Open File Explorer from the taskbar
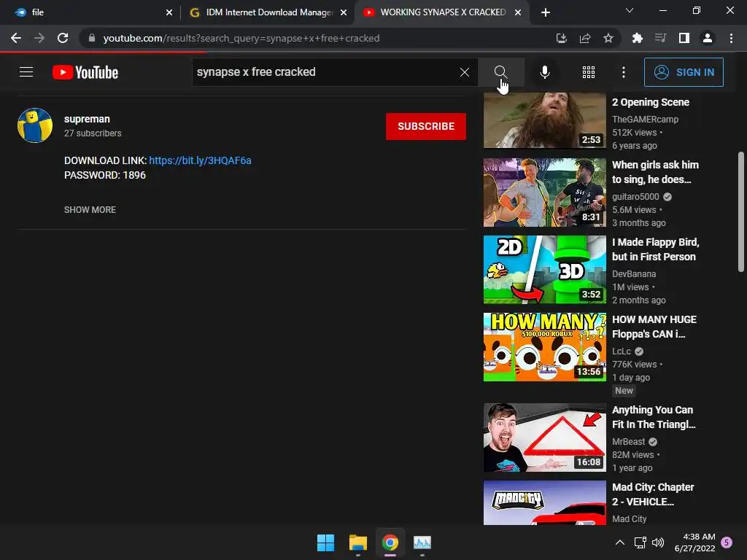The width and height of the screenshot is (747, 560). click(x=357, y=542)
